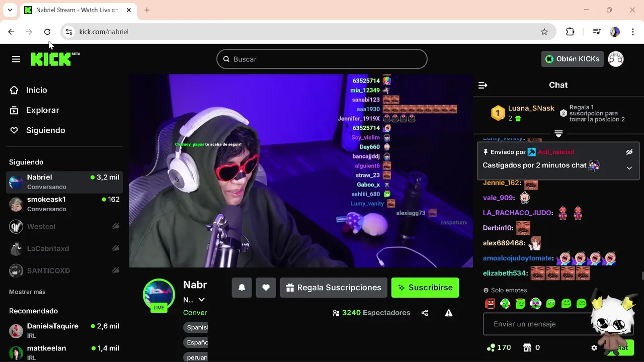Open offline channel Westcol
The image size is (644, 362).
64,226
